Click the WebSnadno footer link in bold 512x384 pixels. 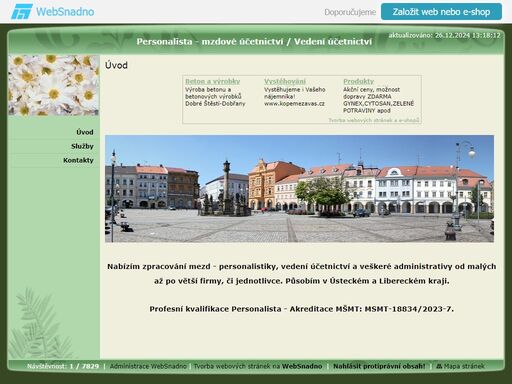pyautogui.click(x=302, y=366)
